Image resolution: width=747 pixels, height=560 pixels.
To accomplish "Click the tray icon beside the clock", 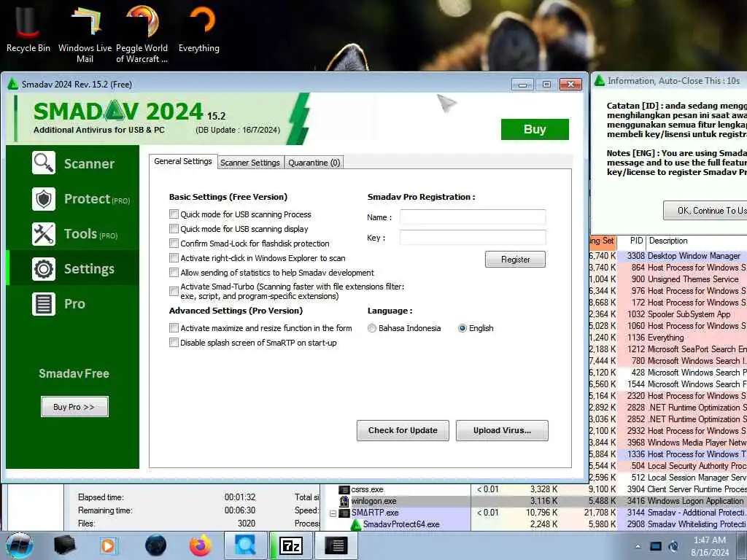I will 673,546.
